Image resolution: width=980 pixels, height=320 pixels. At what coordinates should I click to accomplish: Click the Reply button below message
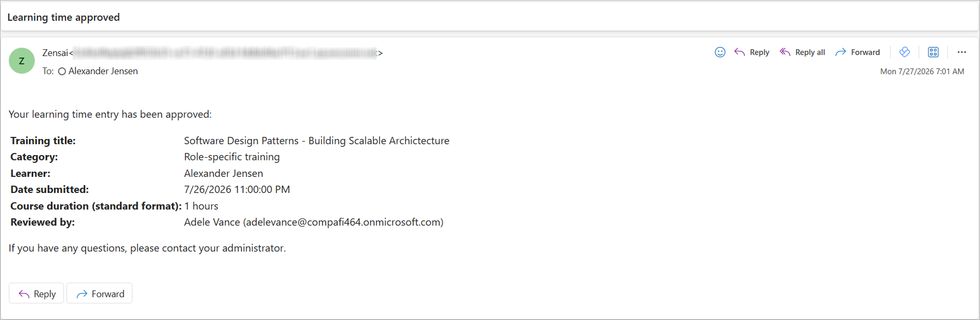point(36,293)
